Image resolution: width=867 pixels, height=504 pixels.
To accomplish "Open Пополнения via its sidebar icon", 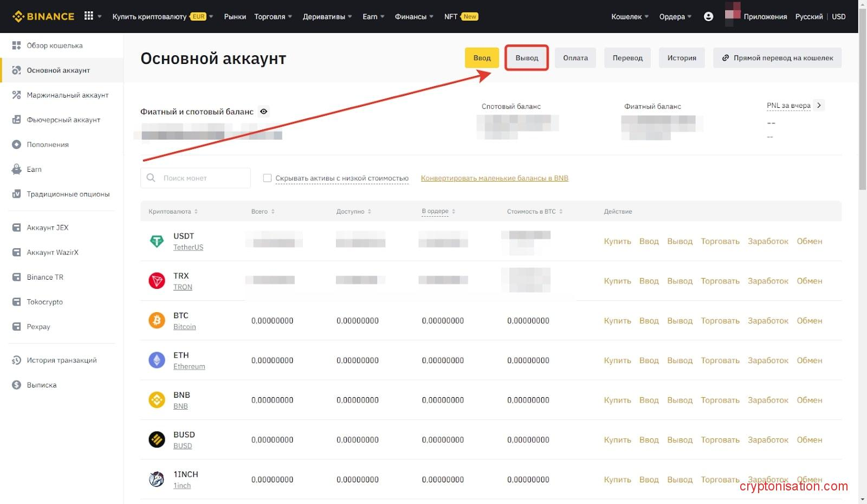I will 17,144.
